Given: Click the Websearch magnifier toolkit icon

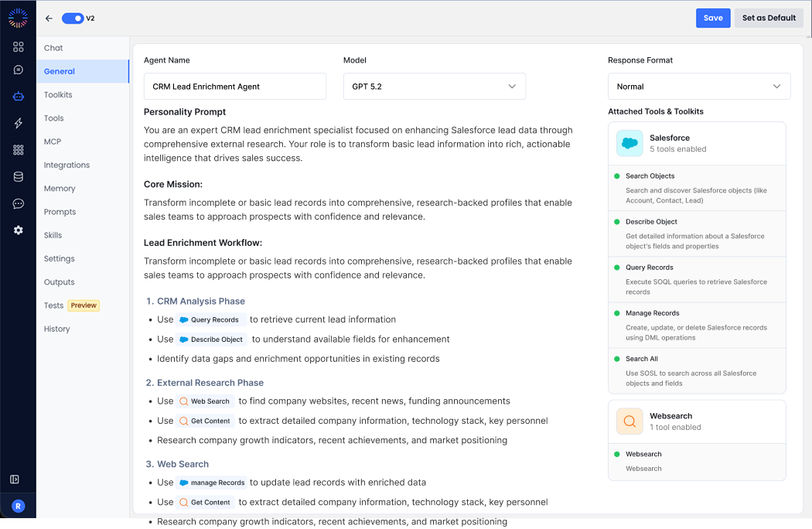Looking at the screenshot, I should coord(629,421).
